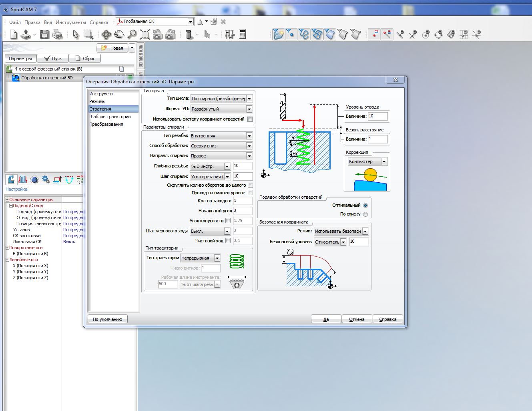Click the edit coordinate system icon
The height and width of the screenshot is (411, 532).
(x=214, y=22)
